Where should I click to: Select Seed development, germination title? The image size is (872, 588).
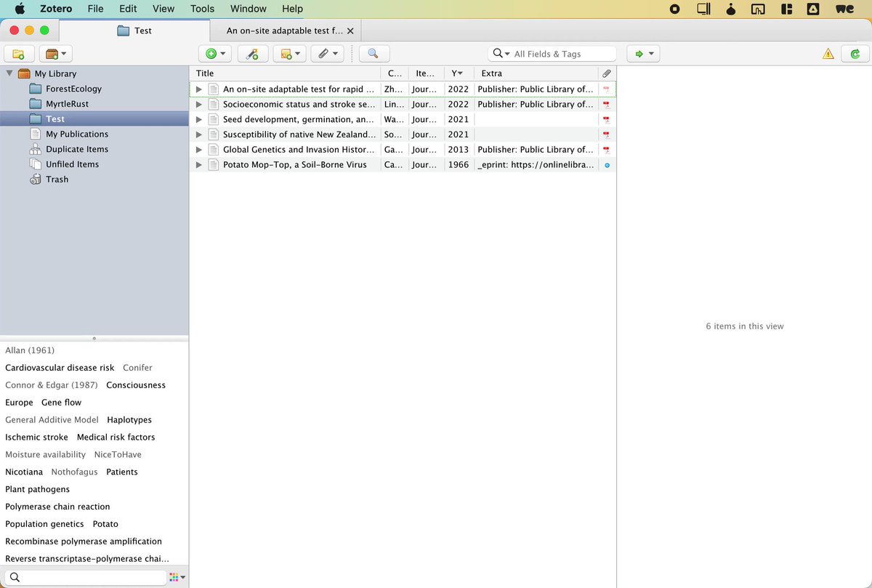(x=299, y=119)
